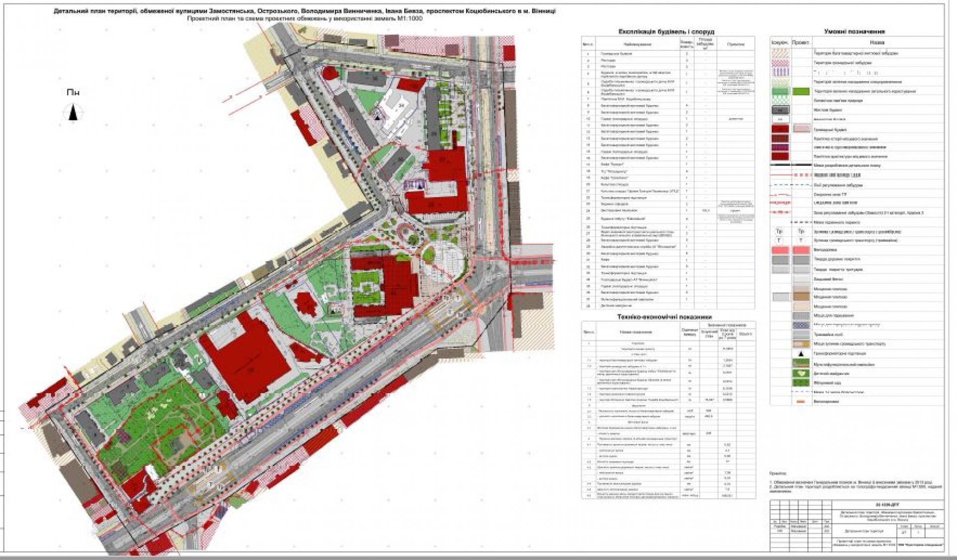Click the black transformer substation triangle in legend

pos(801,354)
